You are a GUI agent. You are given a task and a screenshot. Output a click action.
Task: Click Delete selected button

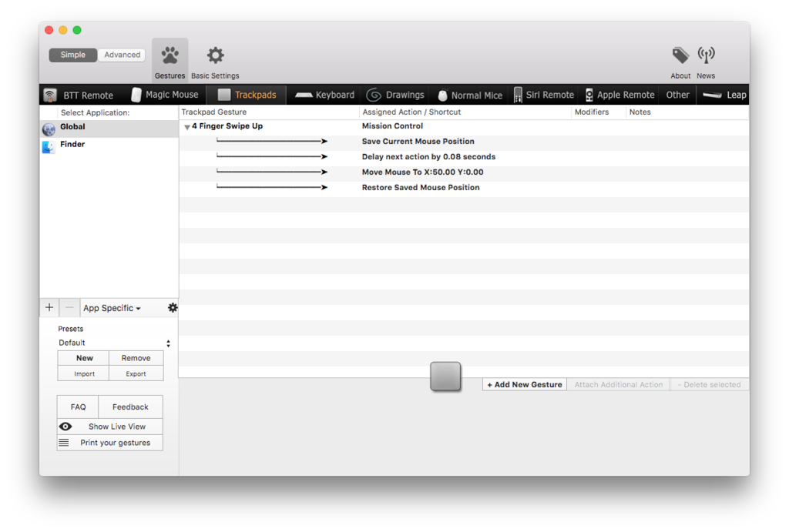pos(709,385)
